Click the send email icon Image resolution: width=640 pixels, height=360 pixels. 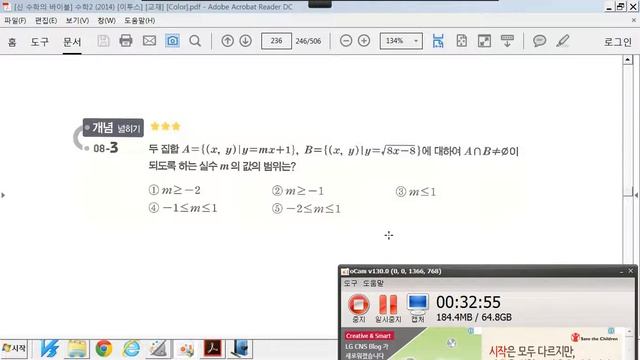pos(149,41)
